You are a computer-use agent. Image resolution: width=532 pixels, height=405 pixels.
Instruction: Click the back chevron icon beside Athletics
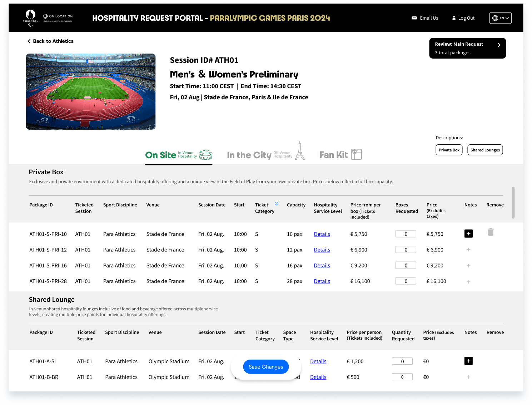29,41
